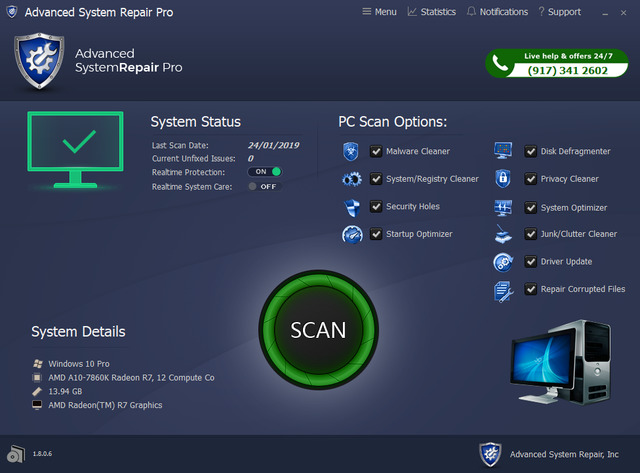Open the Statistics section

click(x=431, y=12)
